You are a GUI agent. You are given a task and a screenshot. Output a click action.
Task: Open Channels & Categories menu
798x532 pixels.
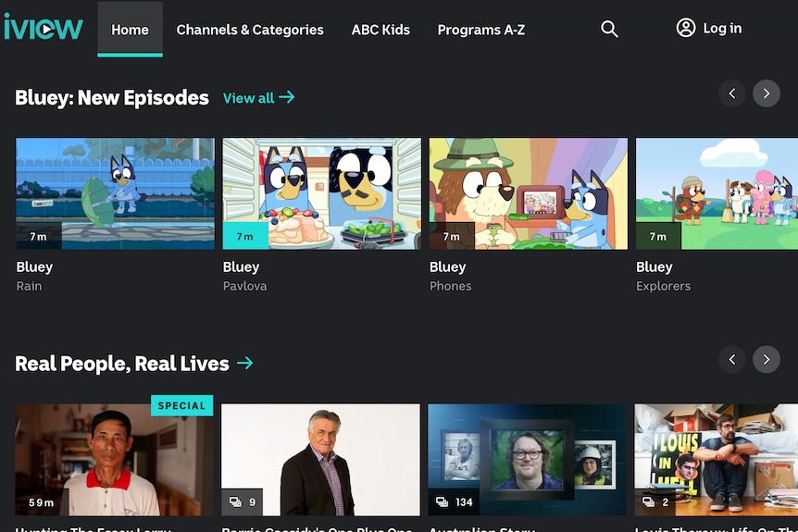pos(250,30)
